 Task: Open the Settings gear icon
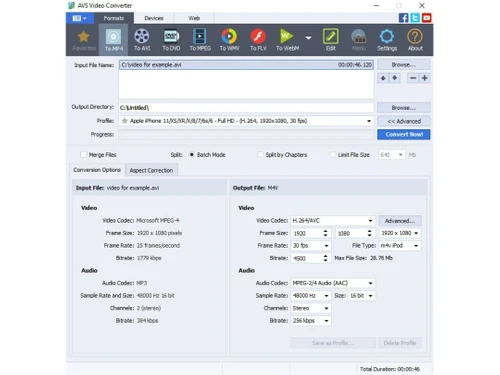387,40
